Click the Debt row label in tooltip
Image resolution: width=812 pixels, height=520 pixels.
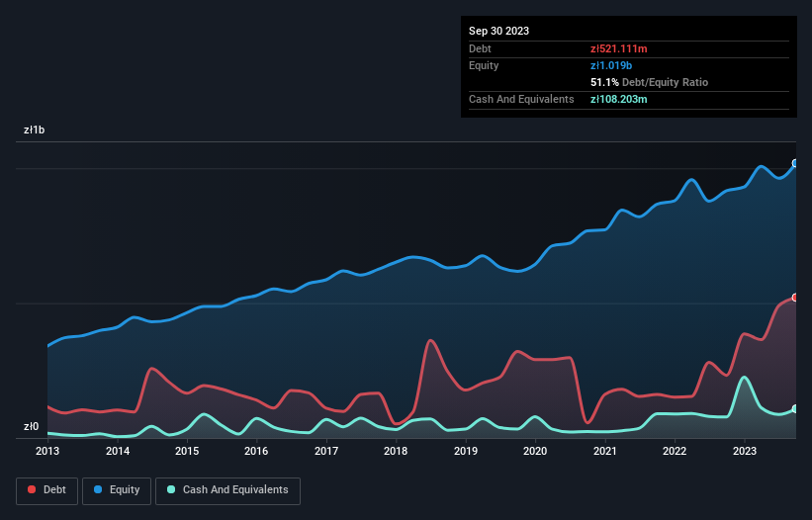point(480,48)
